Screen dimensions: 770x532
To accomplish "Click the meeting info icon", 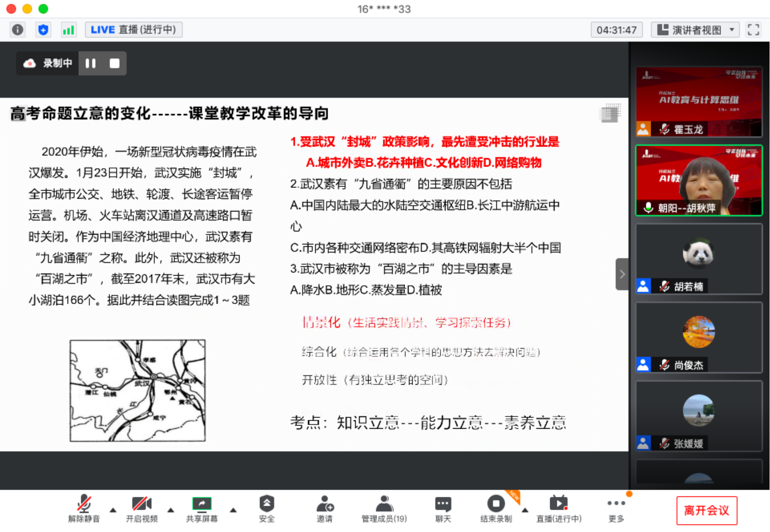I will pos(17,30).
